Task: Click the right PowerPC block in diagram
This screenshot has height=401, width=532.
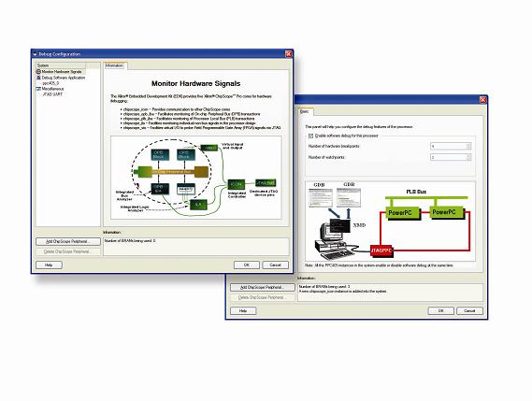Action: tap(446, 212)
